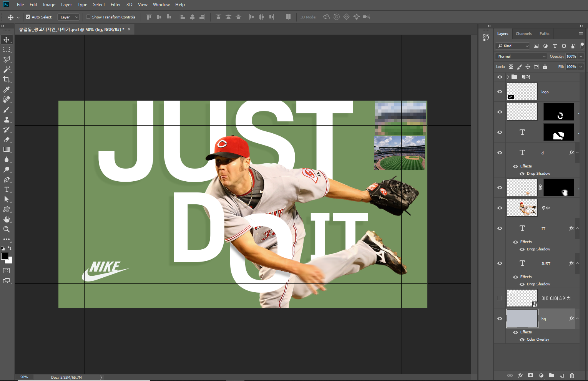This screenshot has width=588, height=381.
Task: Open the Fill slider dropdown
Action: coord(581,66)
